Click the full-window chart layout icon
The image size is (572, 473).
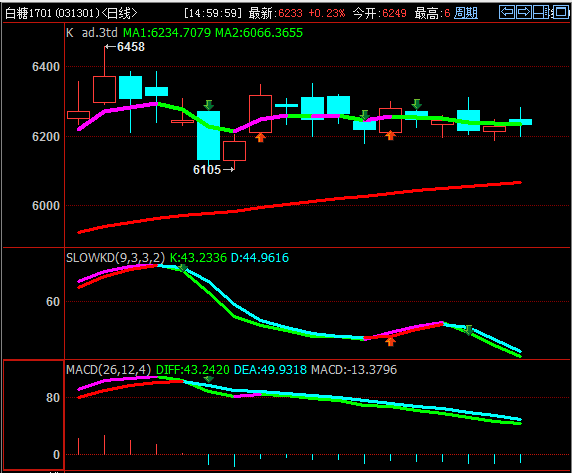point(561,12)
